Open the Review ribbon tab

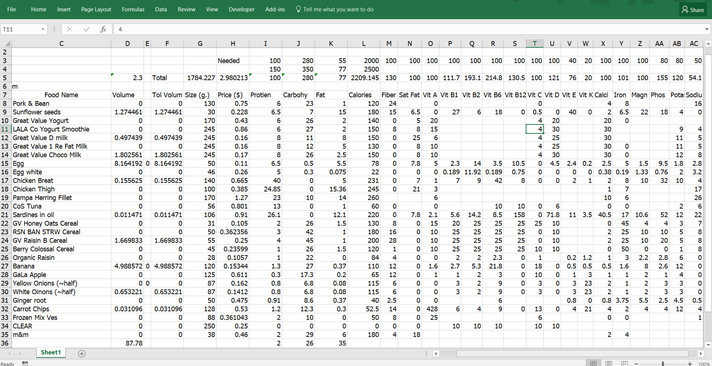[186, 9]
